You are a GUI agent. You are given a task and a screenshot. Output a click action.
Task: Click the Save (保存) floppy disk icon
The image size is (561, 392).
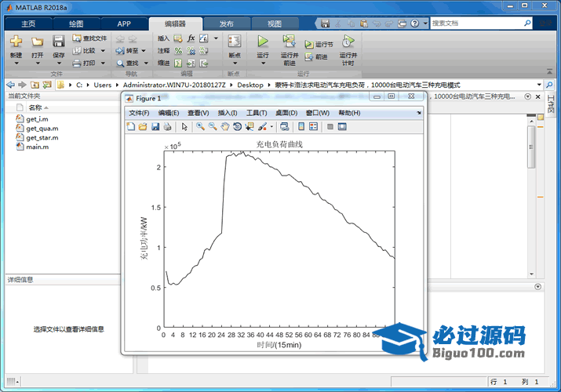[x=59, y=41]
